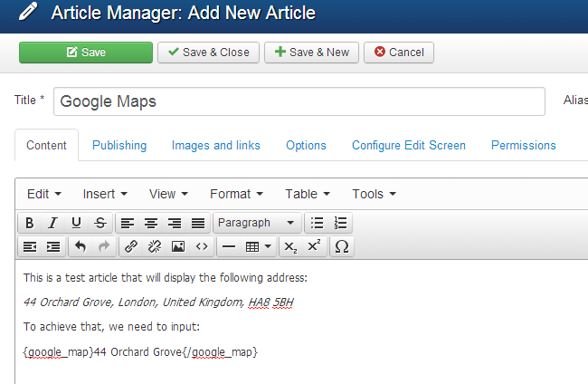Screen dimensions: 588x384
Task: Click the insert/edit link icon
Action: point(131,246)
